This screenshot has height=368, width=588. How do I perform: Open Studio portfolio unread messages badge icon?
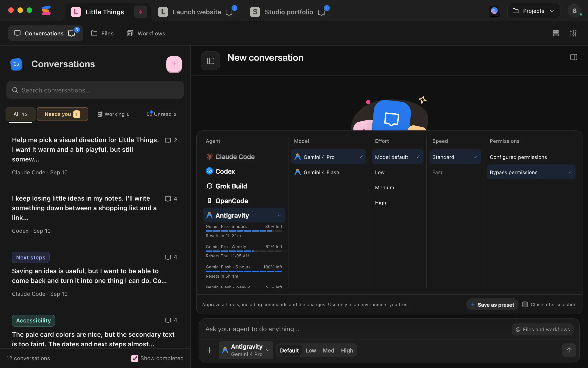pos(323,11)
